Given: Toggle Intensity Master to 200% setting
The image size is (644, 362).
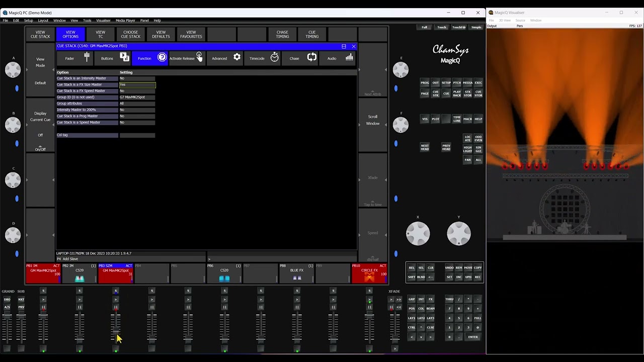Looking at the screenshot, I should tap(137, 110).
